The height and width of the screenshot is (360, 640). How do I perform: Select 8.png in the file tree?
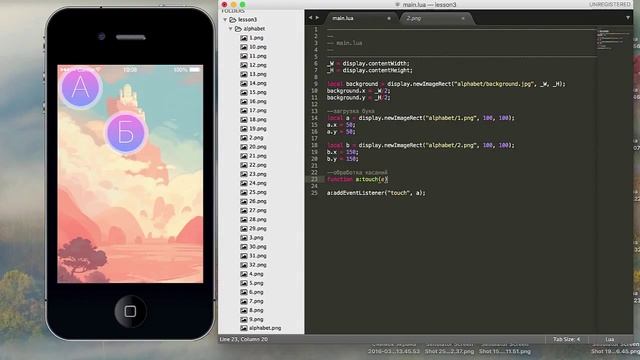tap(256, 310)
